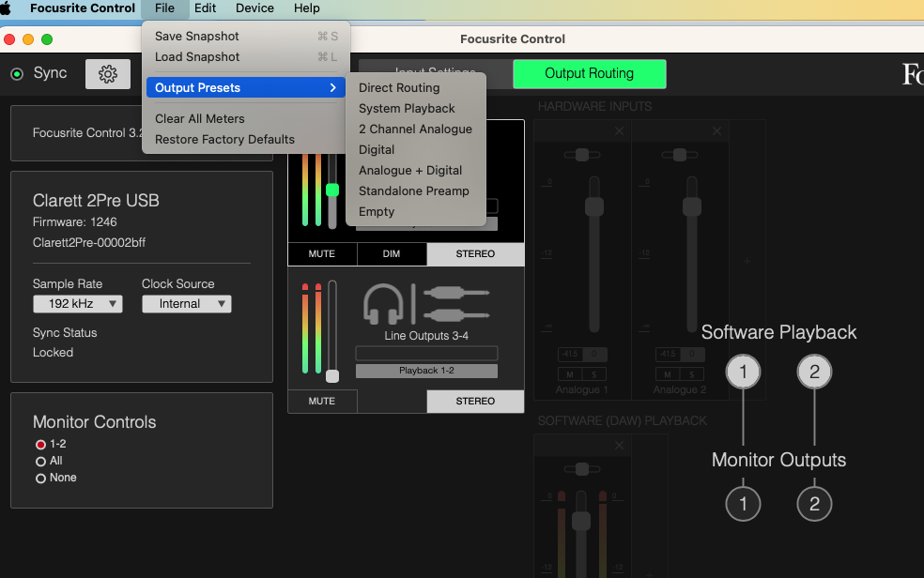Click the Analogue 2 pan slider
Screen dimensions: 924x578
tap(680, 155)
